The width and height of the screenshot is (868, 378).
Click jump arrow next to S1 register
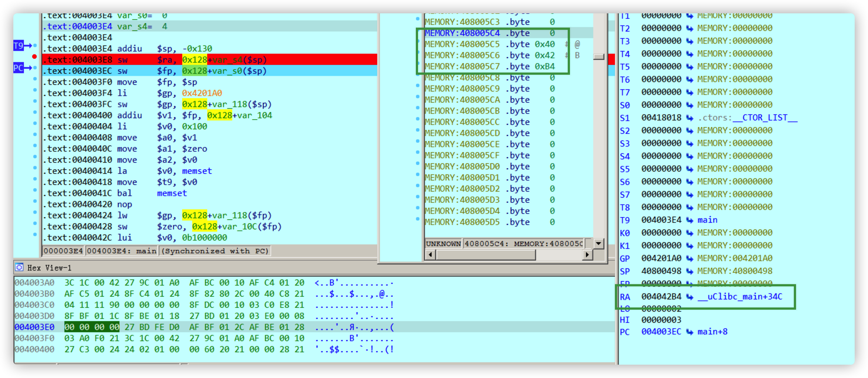point(690,118)
